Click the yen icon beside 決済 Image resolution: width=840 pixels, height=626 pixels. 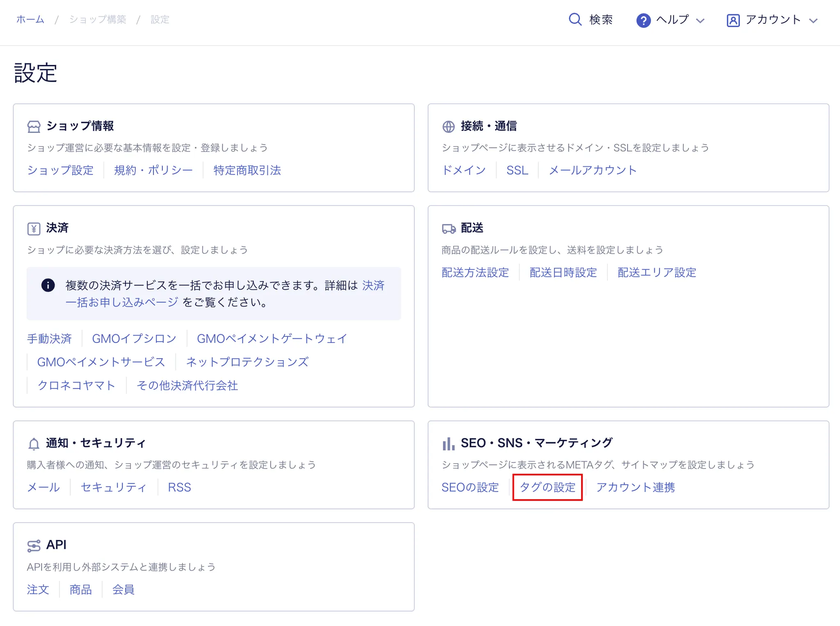34,228
